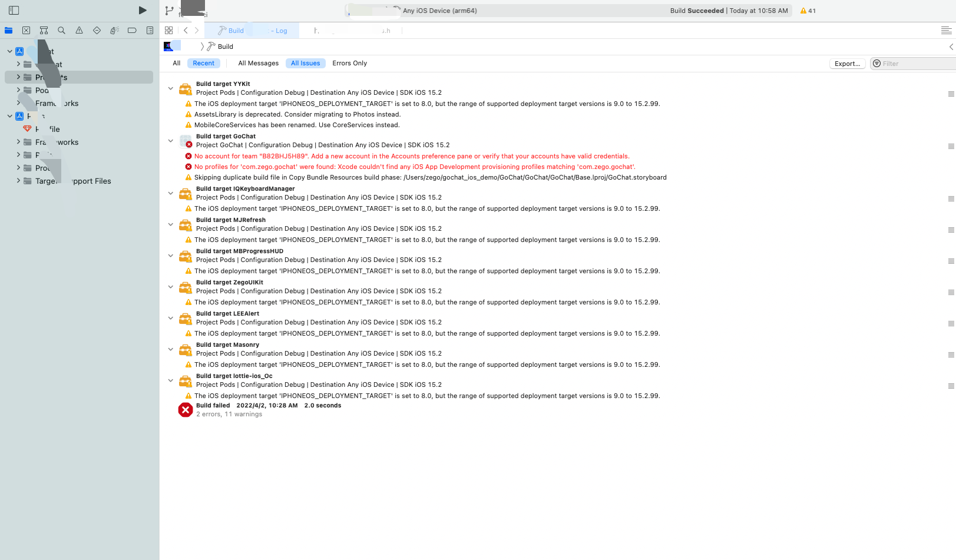
Task: Show transcript lines for IQKeyboardManager target
Action: click(x=951, y=198)
